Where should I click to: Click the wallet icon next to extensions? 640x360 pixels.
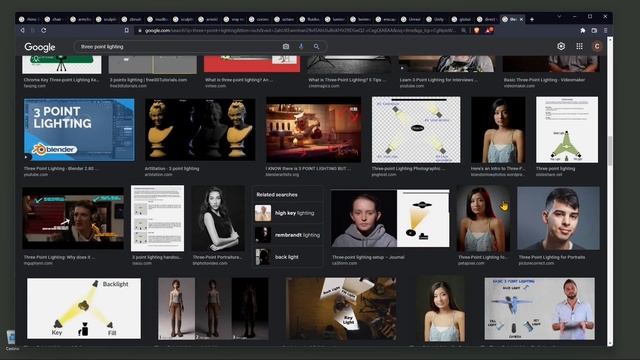tap(594, 30)
